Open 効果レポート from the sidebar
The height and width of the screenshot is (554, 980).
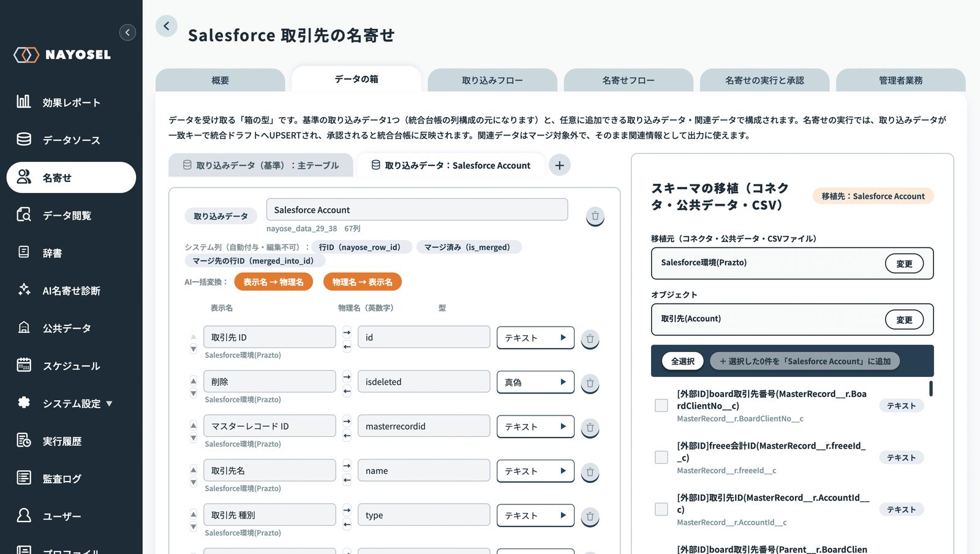[71, 102]
